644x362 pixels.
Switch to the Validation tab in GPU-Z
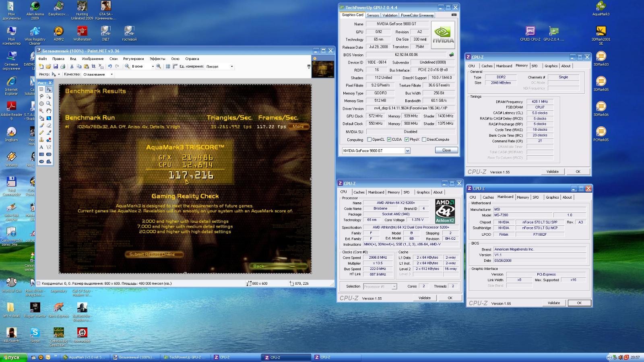[390, 15]
